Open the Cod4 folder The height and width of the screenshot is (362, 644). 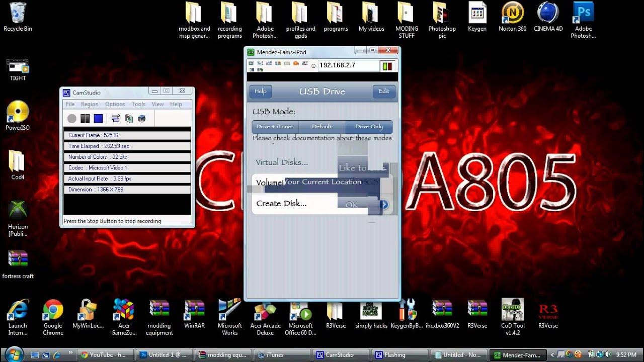pos(18,165)
